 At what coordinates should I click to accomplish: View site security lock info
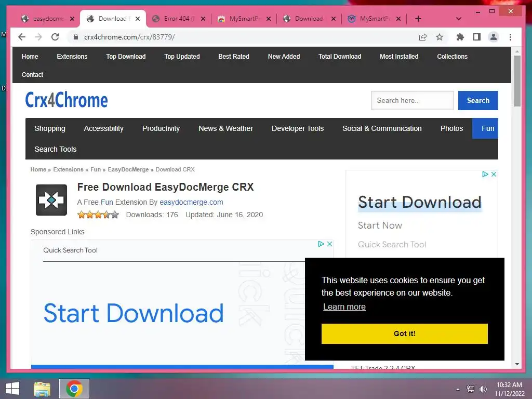point(76,37)
